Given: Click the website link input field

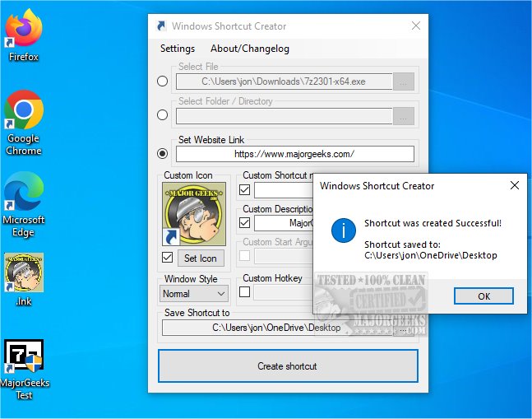Looking at the screenshot, I should pos(295,154).
